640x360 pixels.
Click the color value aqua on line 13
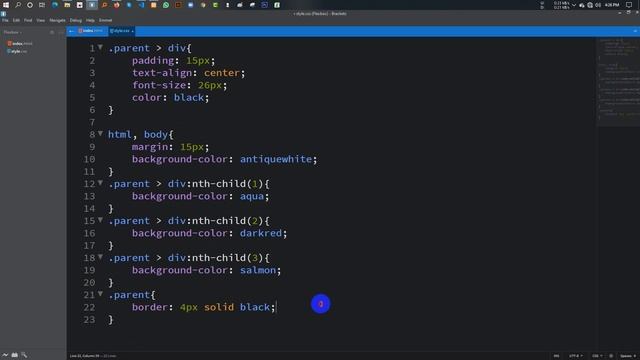(252, 196)
